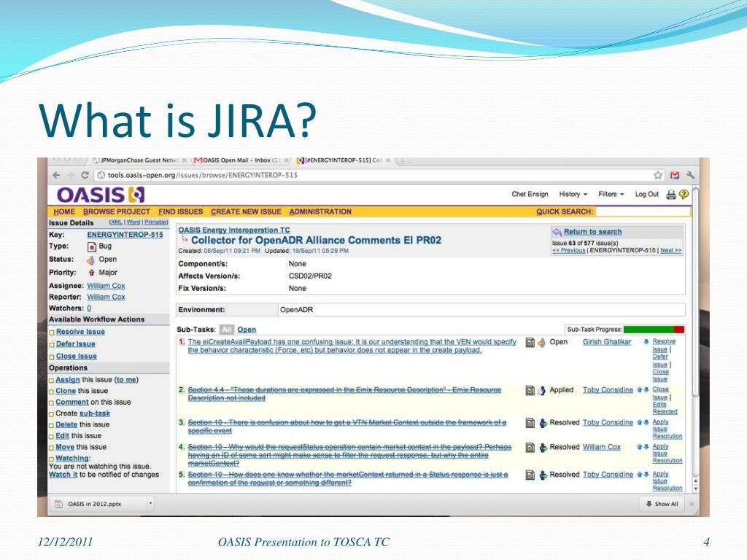
Task: Click the document icon on sub-task 3 row
Action: tap(530, 423)
